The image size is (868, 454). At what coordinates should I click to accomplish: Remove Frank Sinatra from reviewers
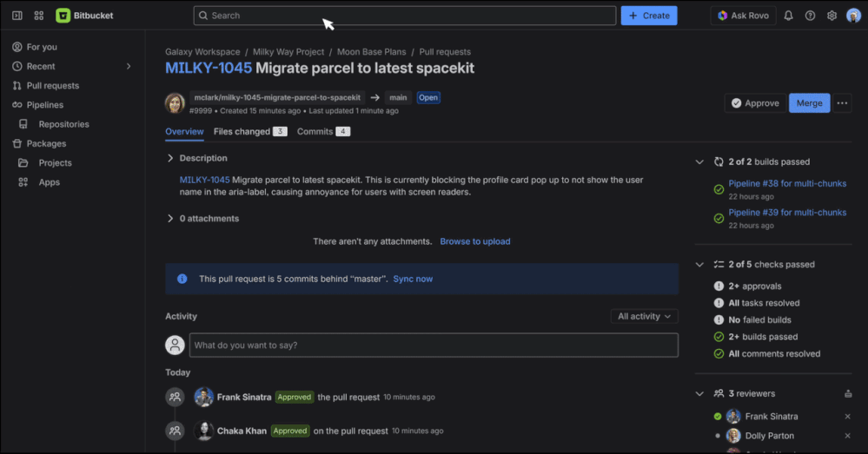click(847, 417)
